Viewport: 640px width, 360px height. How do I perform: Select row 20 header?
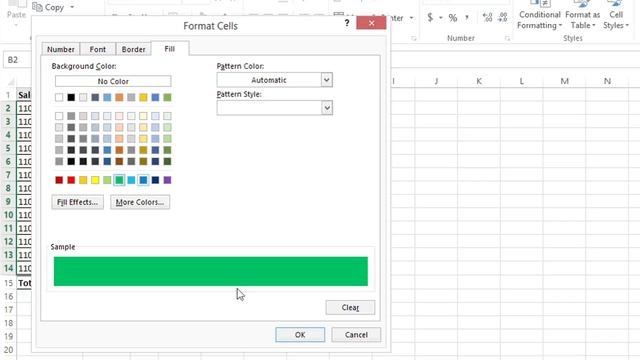tap(8, 350)
